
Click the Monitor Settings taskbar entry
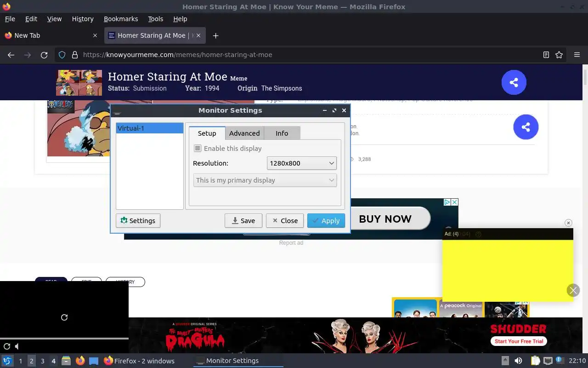coord(238,361)
